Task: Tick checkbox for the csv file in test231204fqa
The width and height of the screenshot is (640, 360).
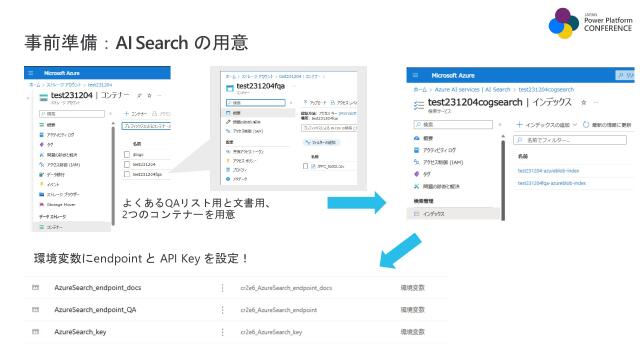Action: point(305,166)
